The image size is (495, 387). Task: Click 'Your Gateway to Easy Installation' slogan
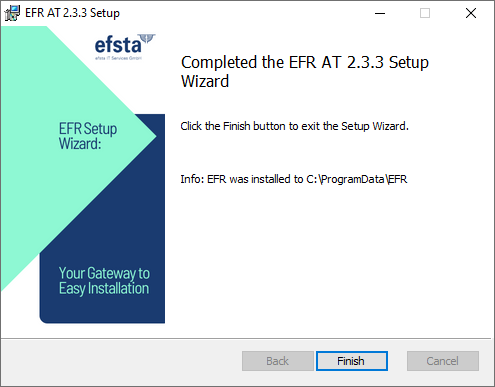click(104, 281)
